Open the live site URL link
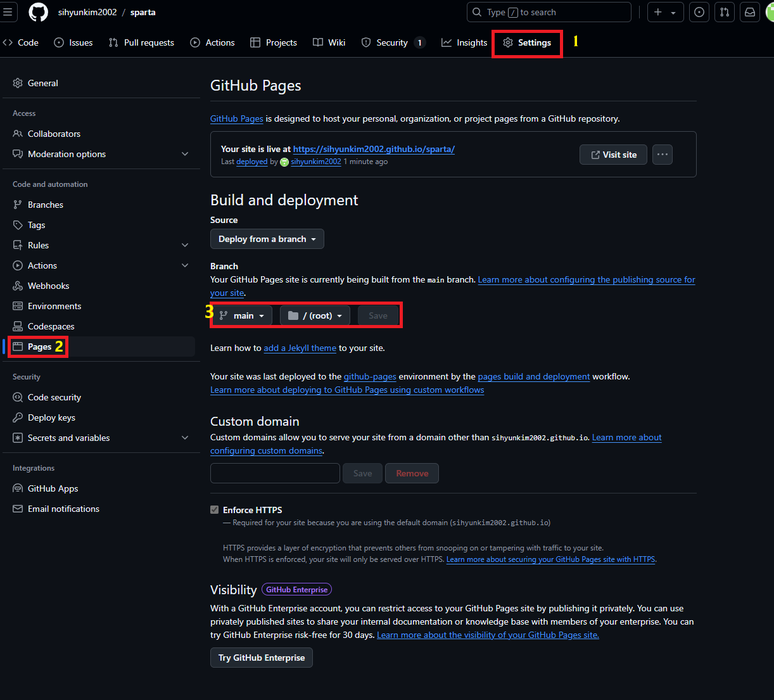 [x=374, y=149]
